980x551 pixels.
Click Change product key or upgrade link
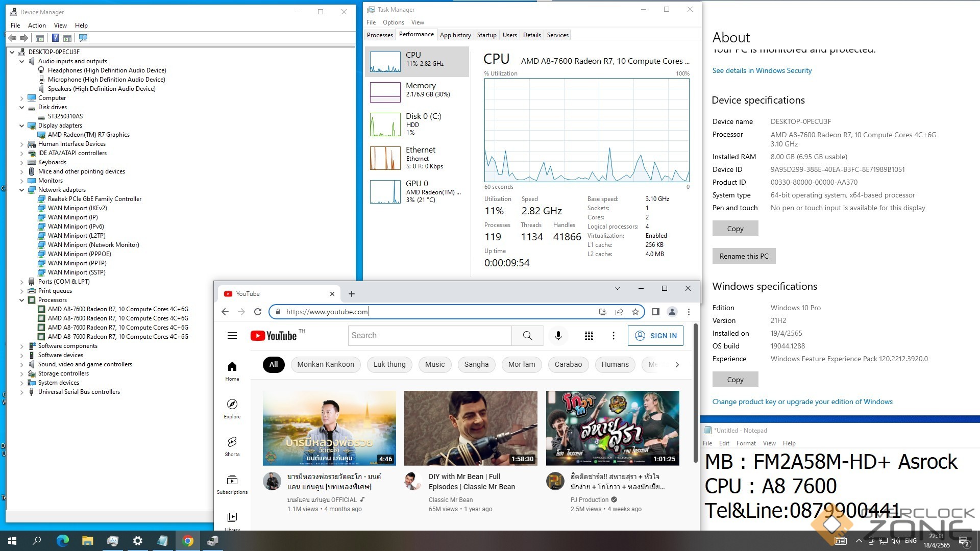coord(802,402)
